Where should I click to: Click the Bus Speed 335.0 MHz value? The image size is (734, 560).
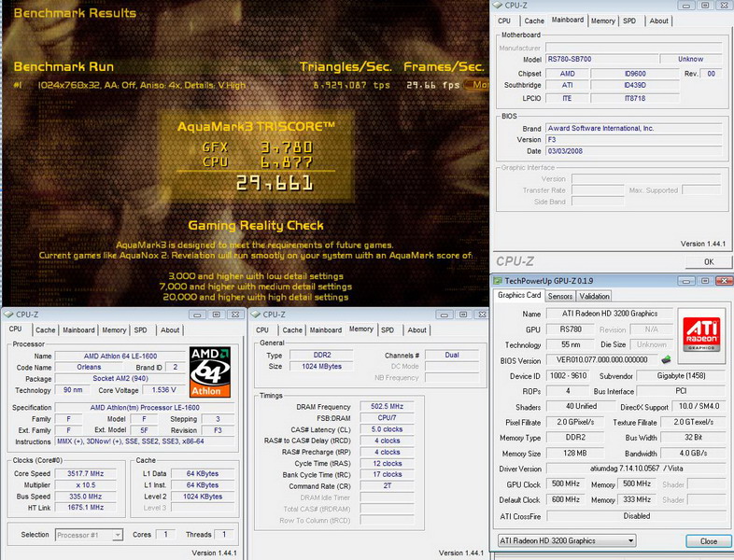[x=86, y=497]
